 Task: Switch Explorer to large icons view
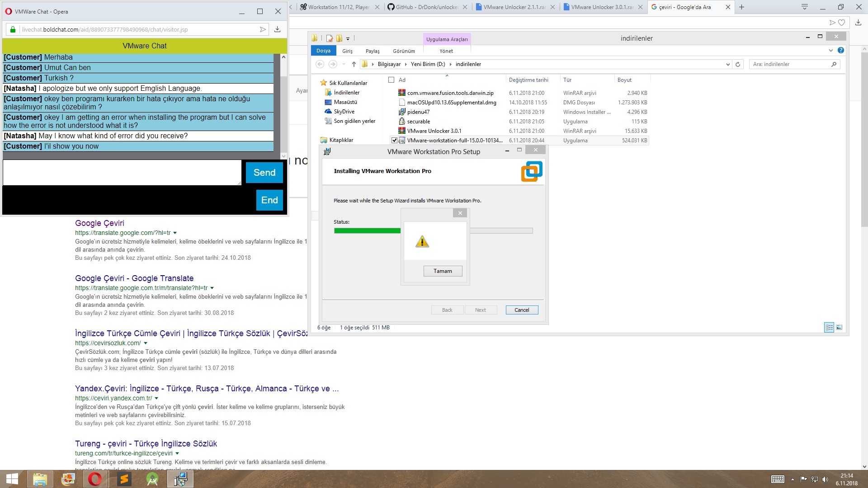(839, 328)
